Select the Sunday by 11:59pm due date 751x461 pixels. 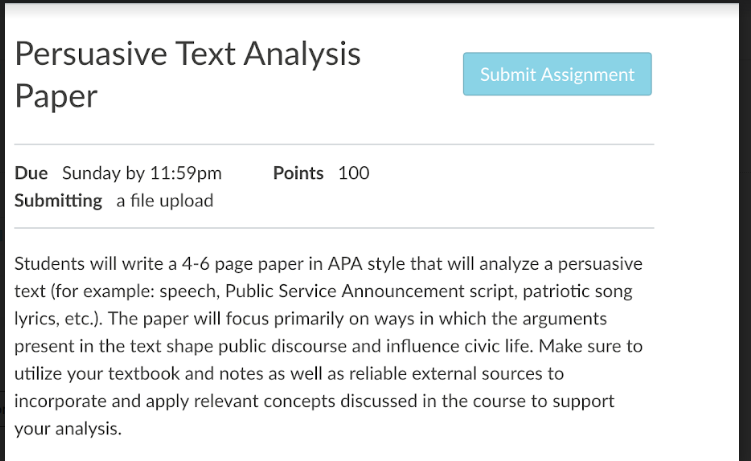click(x=142, y=173)
